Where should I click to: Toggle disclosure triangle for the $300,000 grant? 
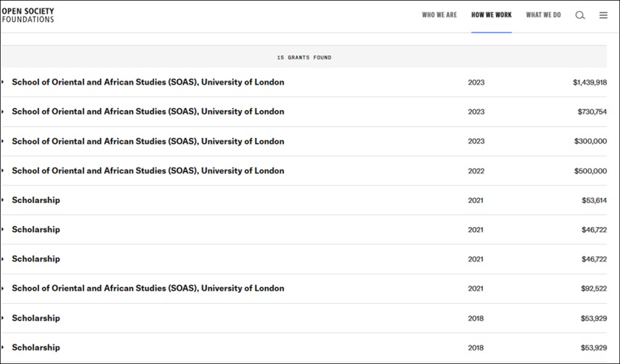tap(3, 141)
